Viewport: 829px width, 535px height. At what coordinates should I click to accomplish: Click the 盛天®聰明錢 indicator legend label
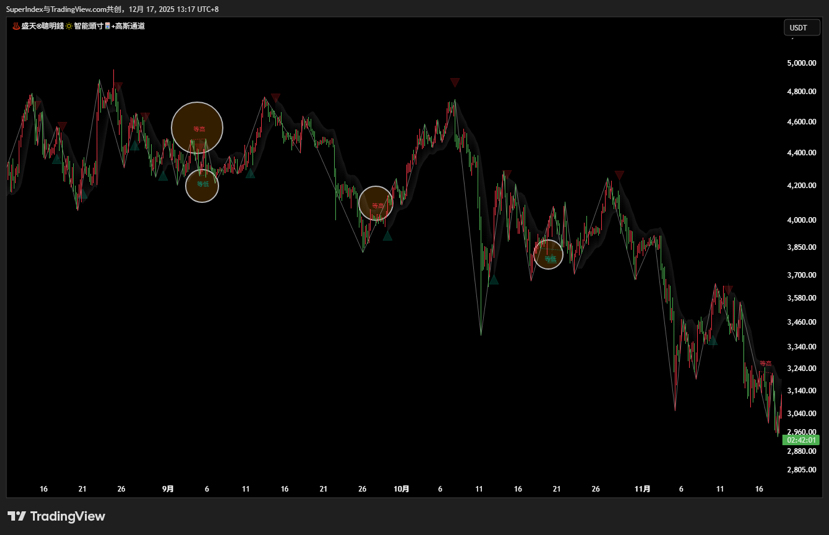pos(42,26)
